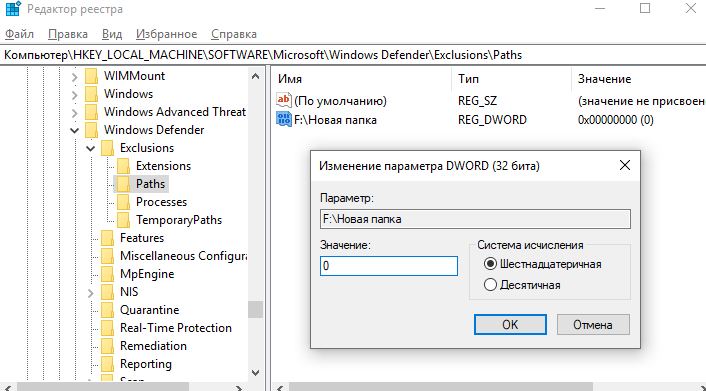The width and height of the screenshot is (706, 391).
Task: Click the Windows Defender folder icon
Action: (x=91, y=130)
